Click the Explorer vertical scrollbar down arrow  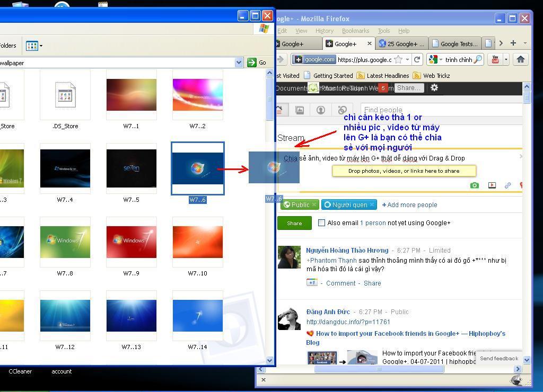tap(270, 361)
